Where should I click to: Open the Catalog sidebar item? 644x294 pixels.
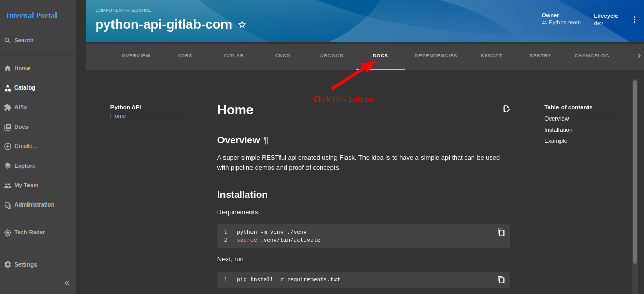24,87
